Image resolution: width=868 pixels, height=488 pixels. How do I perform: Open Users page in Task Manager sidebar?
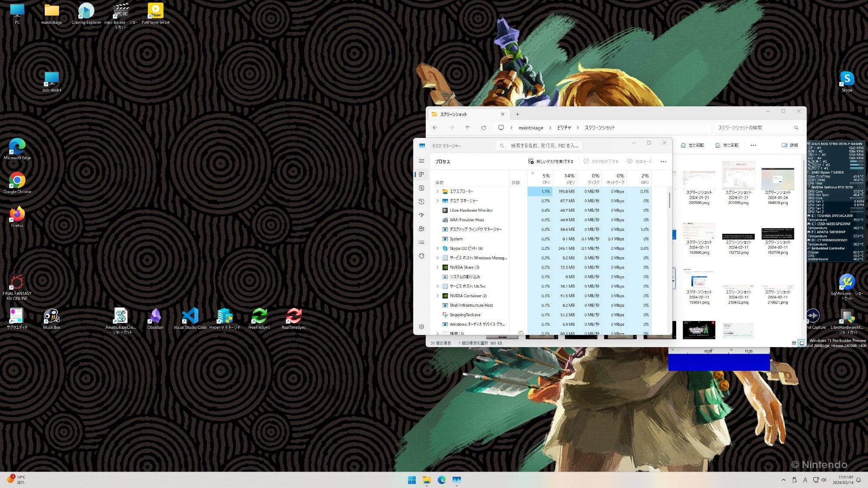tap(421, 229)
